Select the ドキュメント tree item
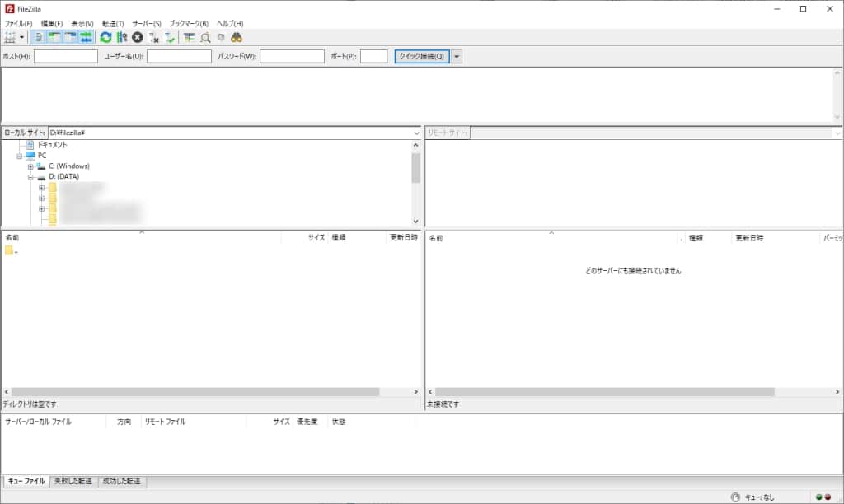Screen dimensions: 844x504 52,145
